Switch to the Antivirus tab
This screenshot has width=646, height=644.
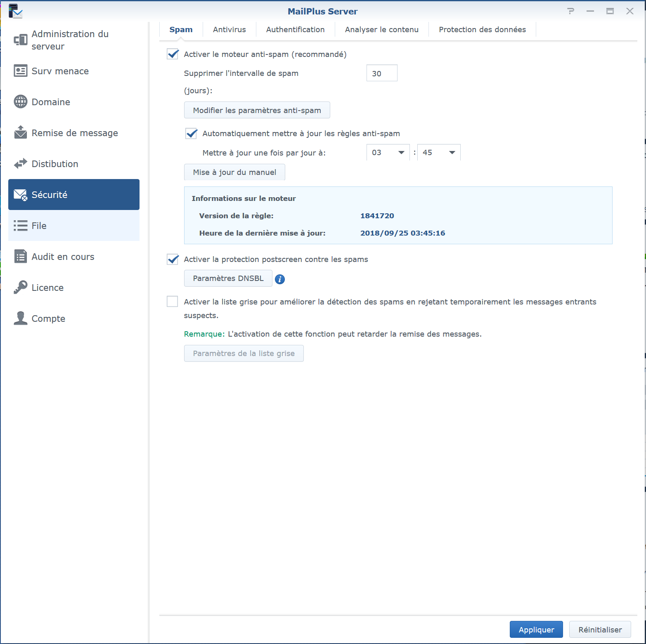pyautogui.click(x=229, y=30)
